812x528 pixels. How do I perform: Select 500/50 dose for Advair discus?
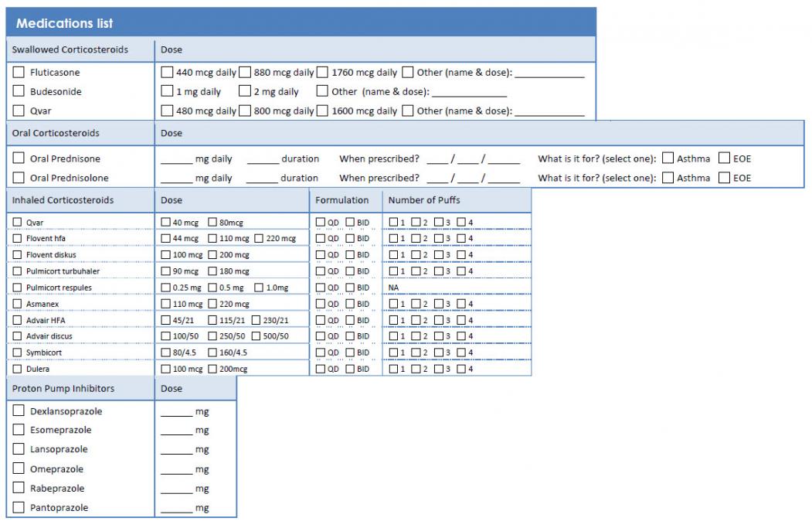tap(256, 336)
